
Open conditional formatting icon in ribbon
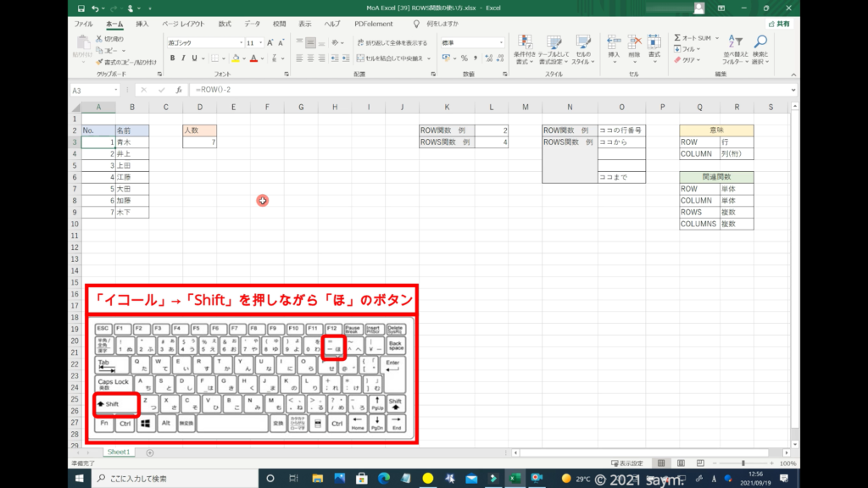tap(525, 46)
